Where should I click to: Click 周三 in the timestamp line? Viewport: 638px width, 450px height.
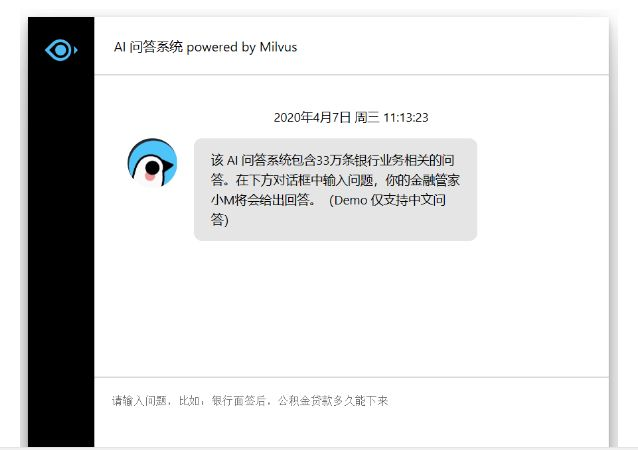point(367,118)
